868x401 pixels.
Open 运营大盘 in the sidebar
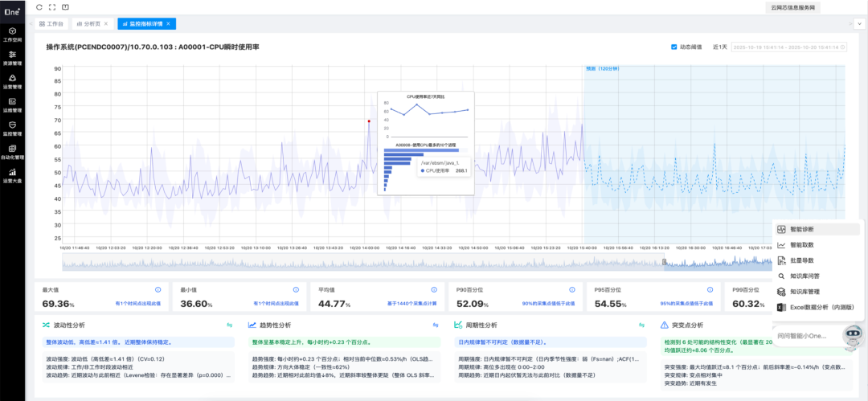(13, 174)
